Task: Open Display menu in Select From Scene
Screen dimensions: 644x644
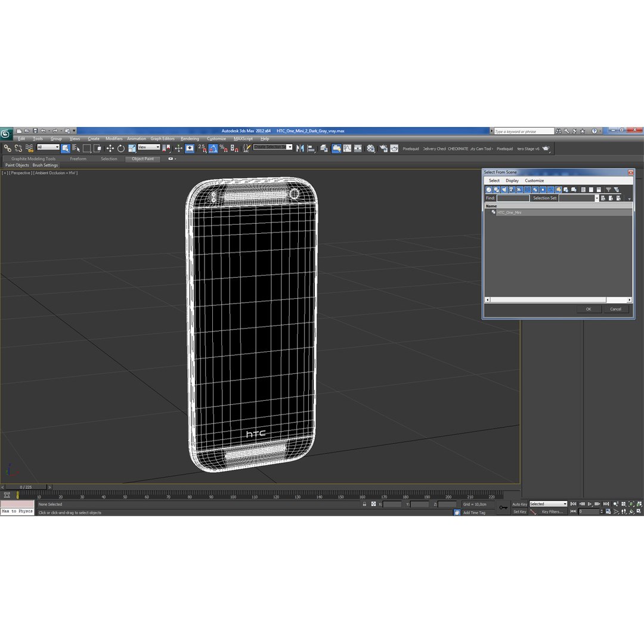Action: pyautogui.click(x=512, y=180)
